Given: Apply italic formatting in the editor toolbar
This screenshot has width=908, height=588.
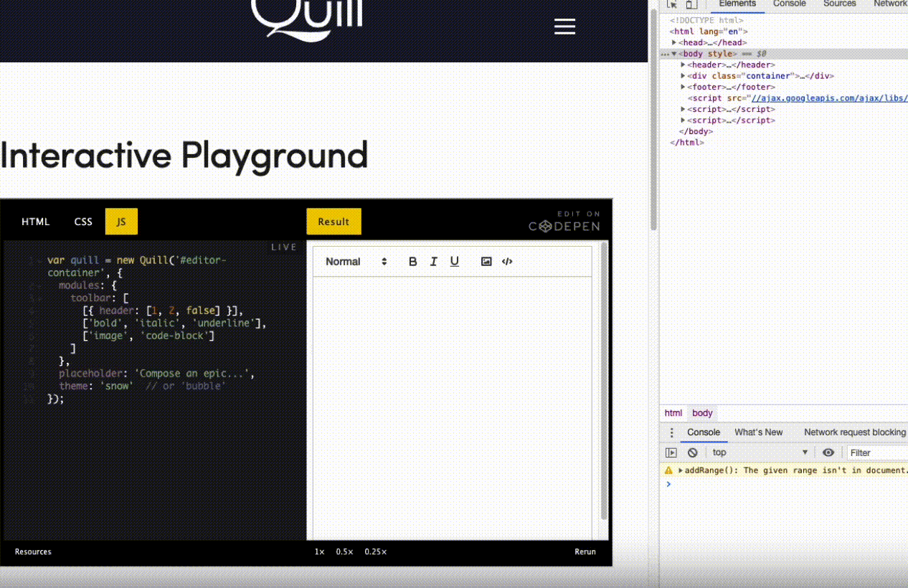Looking at the screenshot, I should pyautogui.click(x=433, y=262).
